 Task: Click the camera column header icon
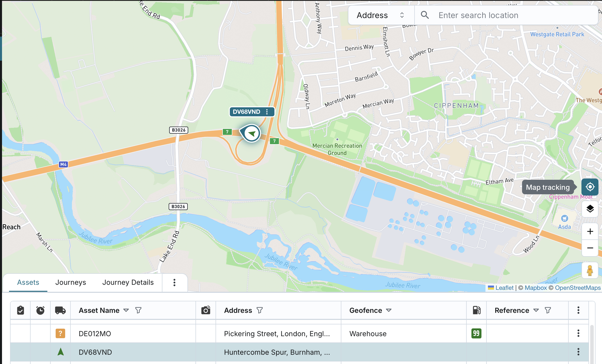206,310
